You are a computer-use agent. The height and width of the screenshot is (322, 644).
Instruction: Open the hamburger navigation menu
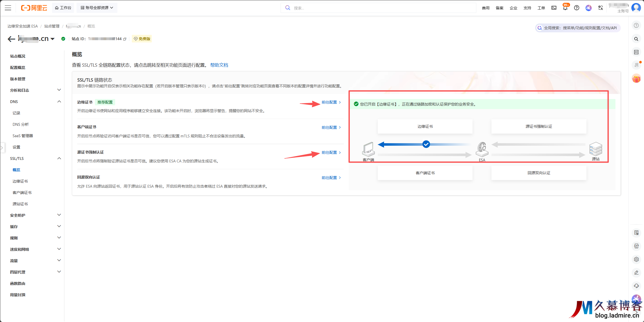click(x=8, y=8)
